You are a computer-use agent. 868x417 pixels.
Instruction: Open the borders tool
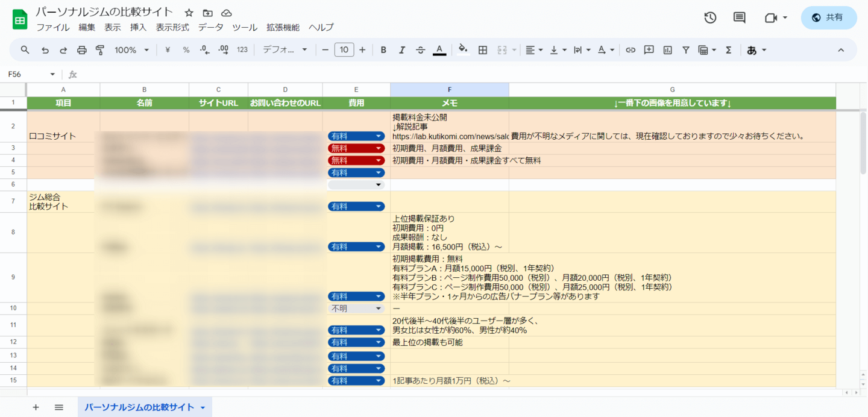482,50
